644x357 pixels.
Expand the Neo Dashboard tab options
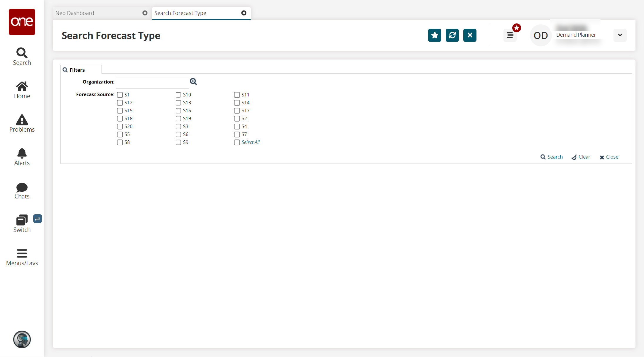[x=75, y=13]
